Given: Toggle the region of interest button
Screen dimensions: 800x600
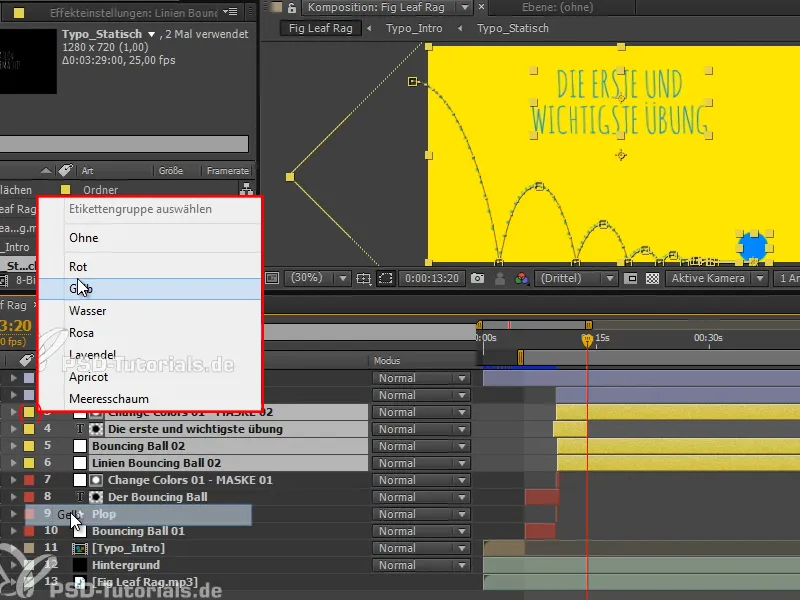Looking at the screenshot, I should (x=631, y=279).
